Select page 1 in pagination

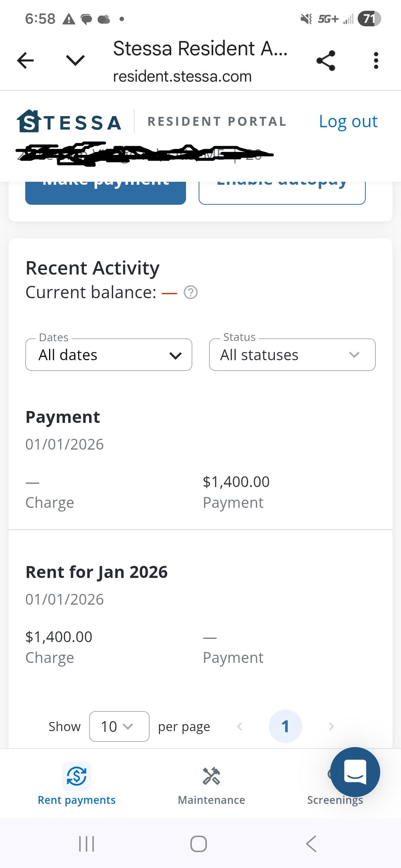coord(285,726)
